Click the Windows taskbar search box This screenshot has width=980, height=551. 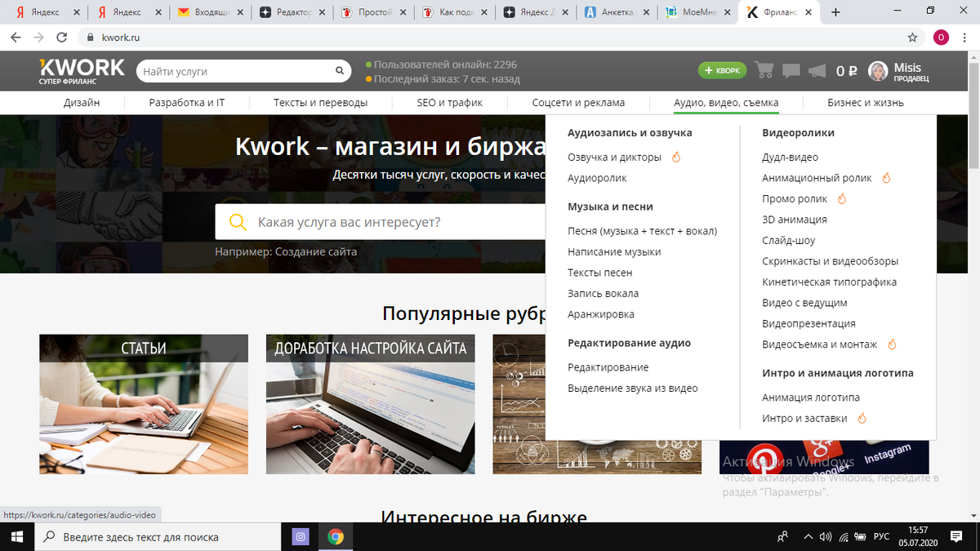159,537
